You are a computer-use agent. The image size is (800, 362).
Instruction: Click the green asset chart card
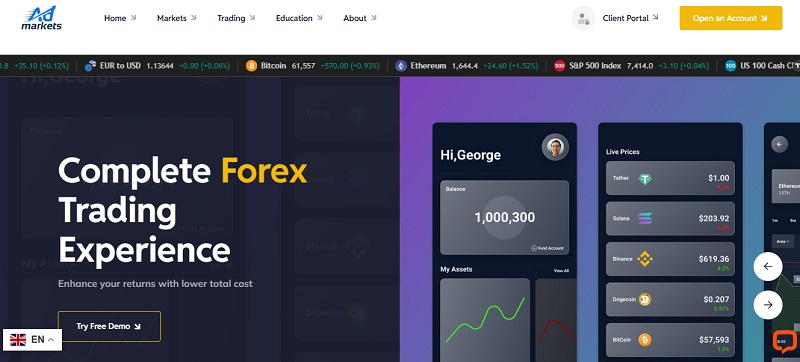[485, 320]
